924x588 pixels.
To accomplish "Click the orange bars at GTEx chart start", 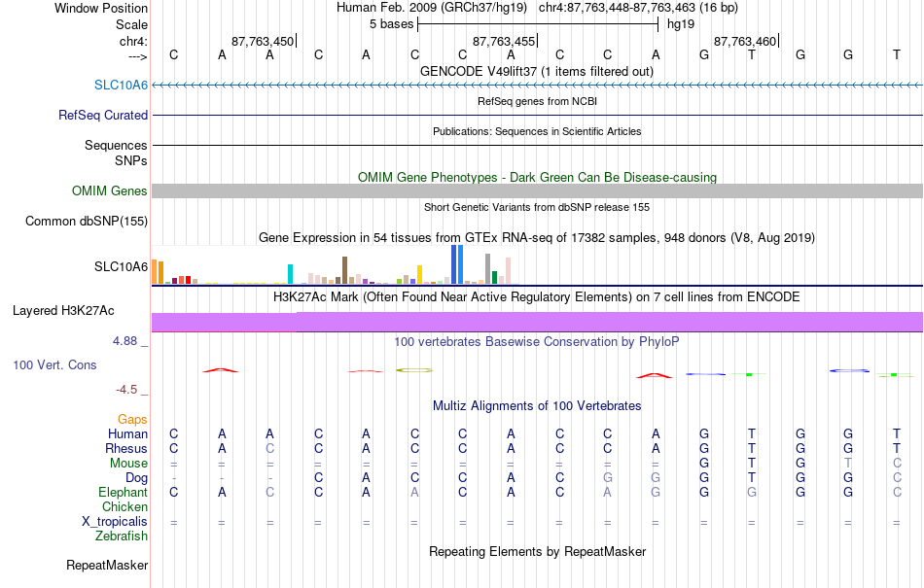I will (x=158, y=272).
